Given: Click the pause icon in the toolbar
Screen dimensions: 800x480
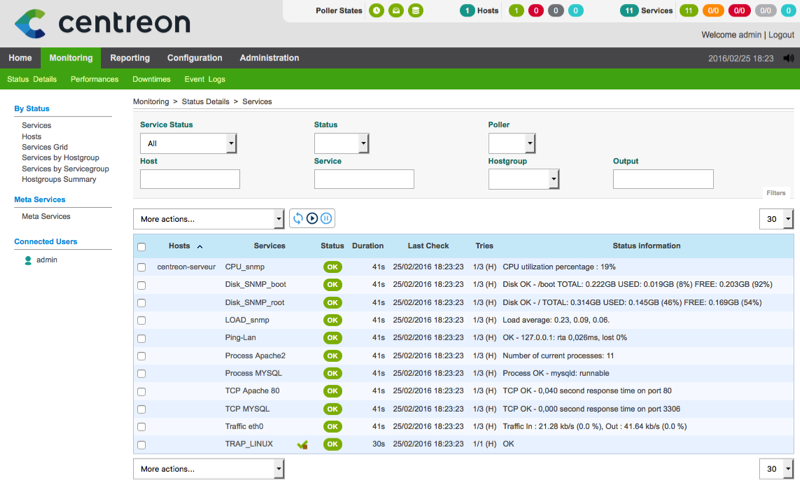Looking at the screenshot, I should point(326,218).
